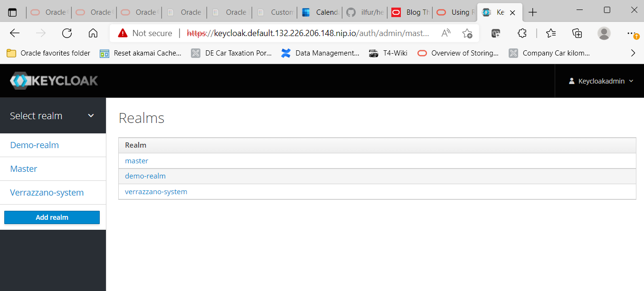Click the extensions puzzle icon

522,33
